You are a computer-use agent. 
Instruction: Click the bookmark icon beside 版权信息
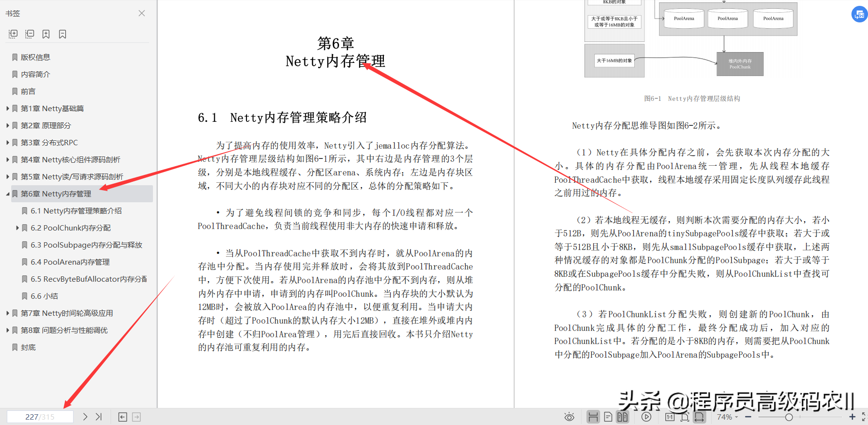coord(15,57)
